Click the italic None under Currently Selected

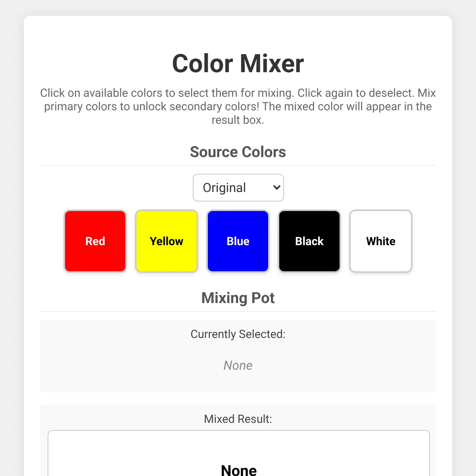coord(238,365)
